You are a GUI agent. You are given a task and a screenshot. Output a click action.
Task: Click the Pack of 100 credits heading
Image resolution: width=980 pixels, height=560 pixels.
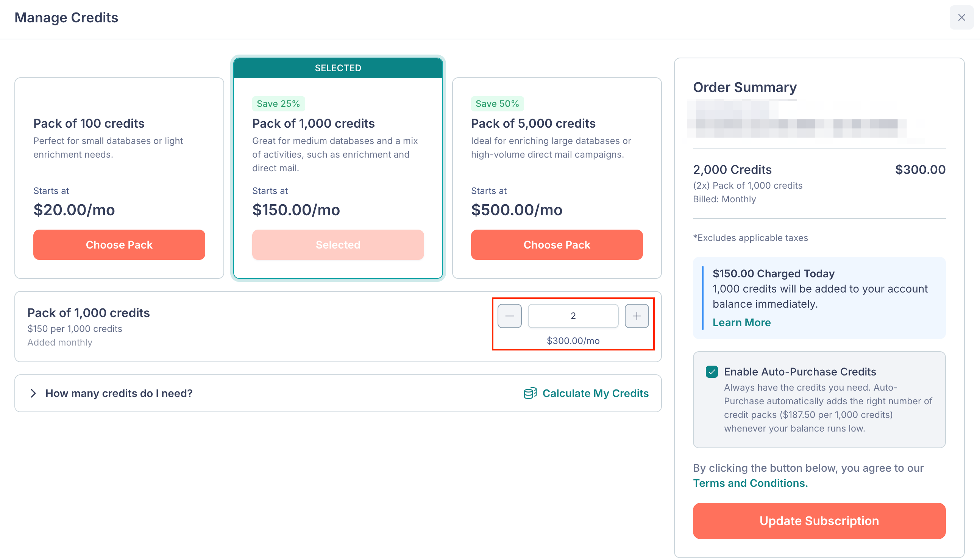coord(89,124)
